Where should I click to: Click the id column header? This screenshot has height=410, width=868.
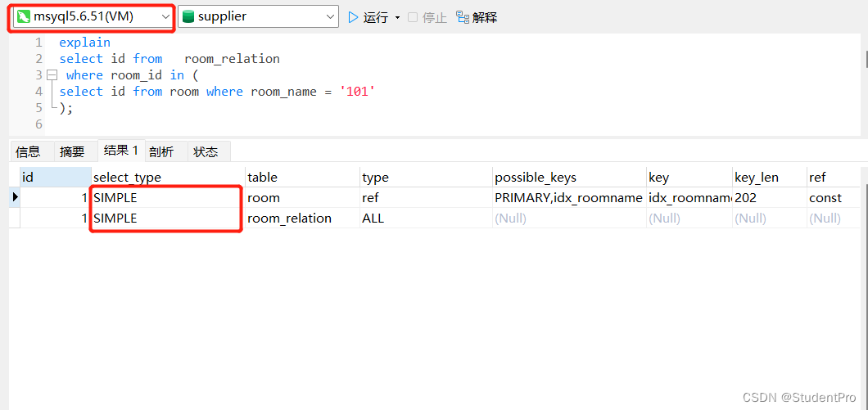click(x=56, y=177)
